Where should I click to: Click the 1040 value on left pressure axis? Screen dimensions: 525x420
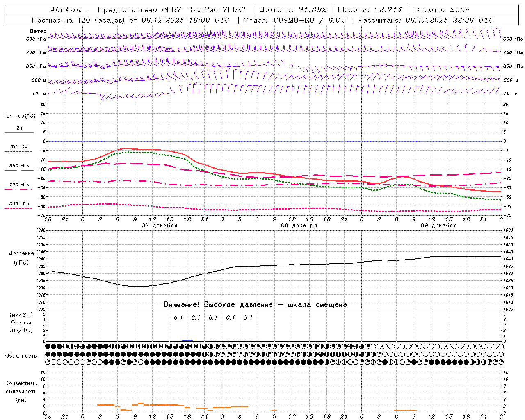click(41, 259)
